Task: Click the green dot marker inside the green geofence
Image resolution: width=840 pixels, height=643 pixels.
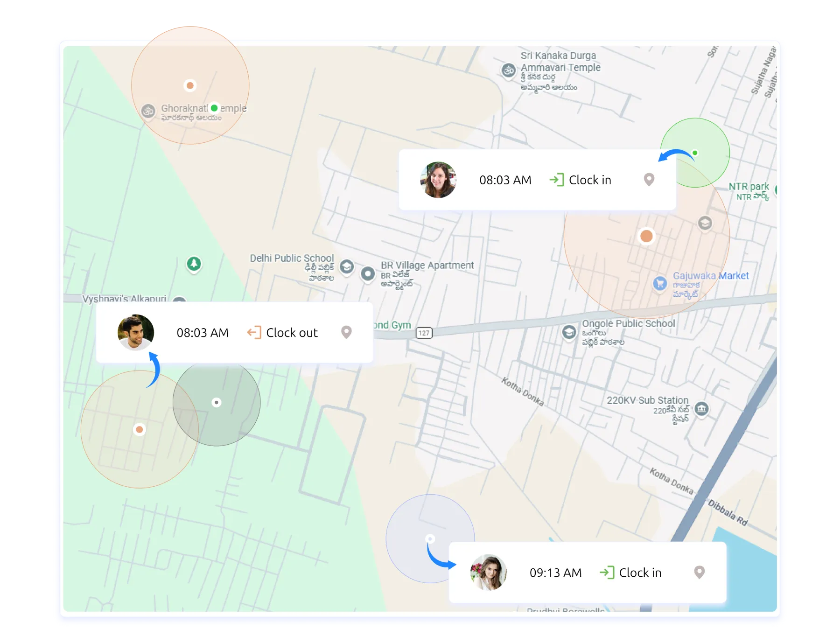Action: (x=695, y=152)
